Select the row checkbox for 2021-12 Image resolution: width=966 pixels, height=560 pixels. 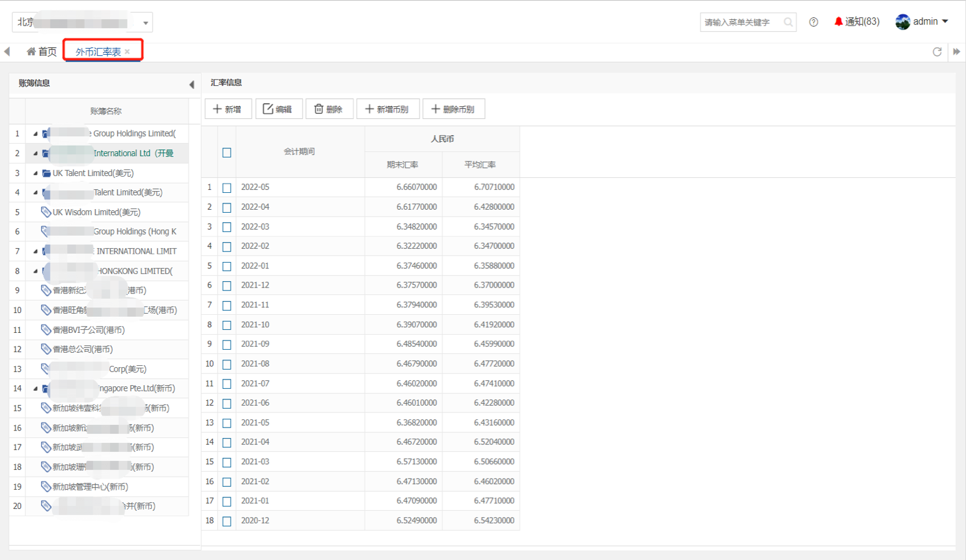227,286
